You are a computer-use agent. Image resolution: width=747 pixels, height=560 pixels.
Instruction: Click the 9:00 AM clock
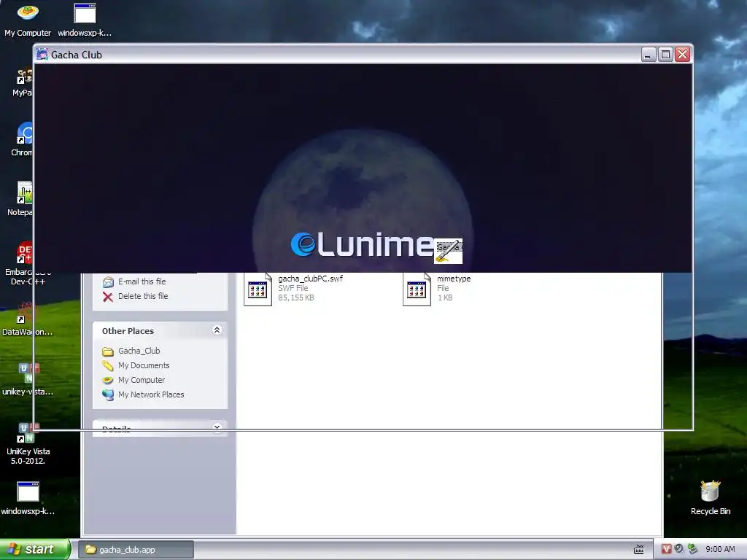tap(720, 549)
